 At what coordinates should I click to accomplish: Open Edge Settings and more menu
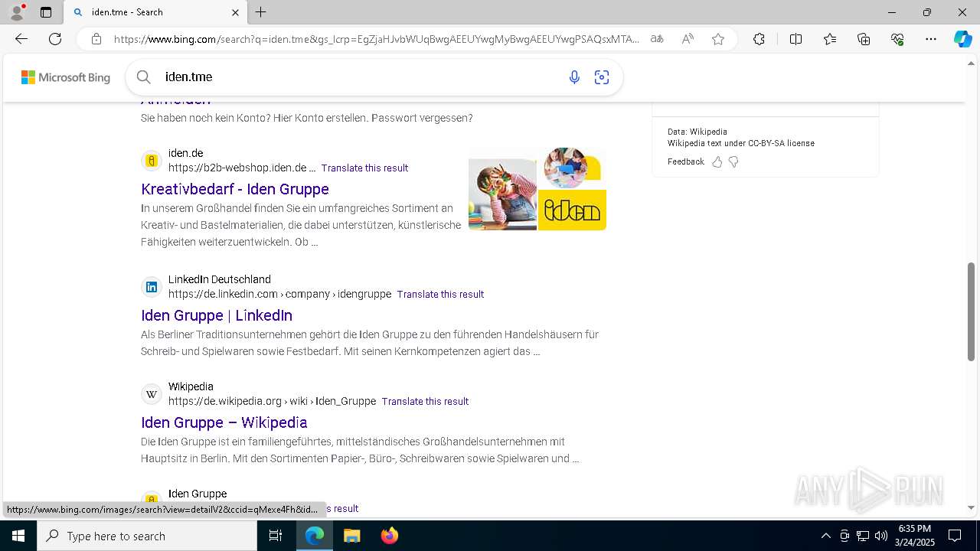tap(931, 39)
